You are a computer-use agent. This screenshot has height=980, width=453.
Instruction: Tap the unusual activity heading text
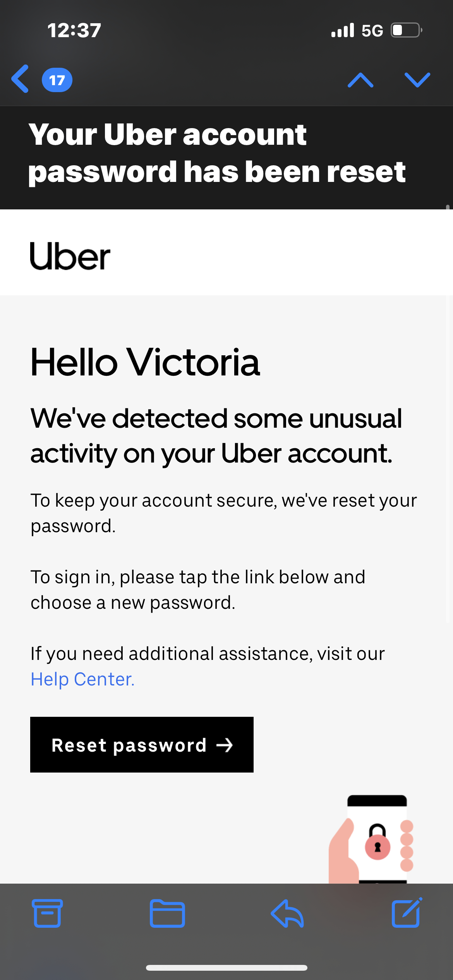point(216,435)
